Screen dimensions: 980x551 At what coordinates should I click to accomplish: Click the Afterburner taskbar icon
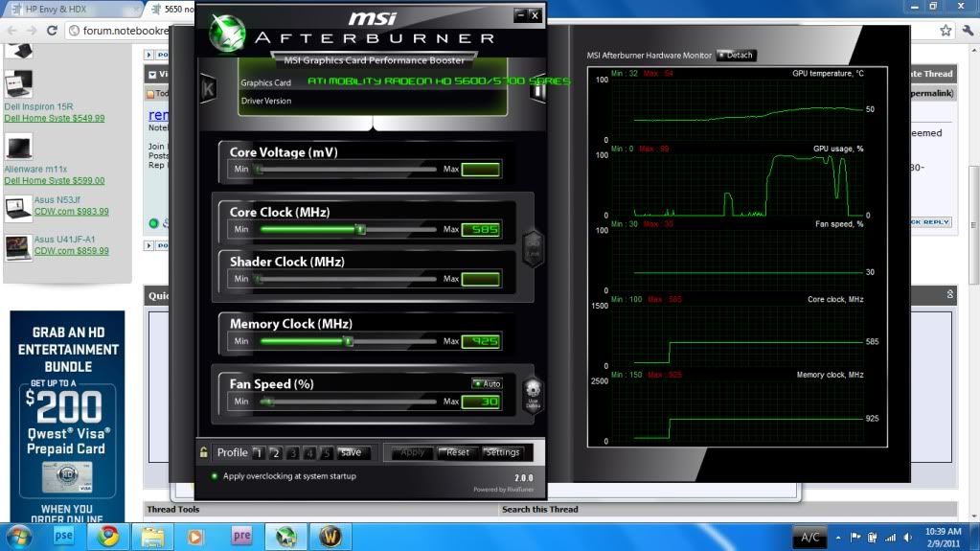pyautogui.click(x=285, y=537)
